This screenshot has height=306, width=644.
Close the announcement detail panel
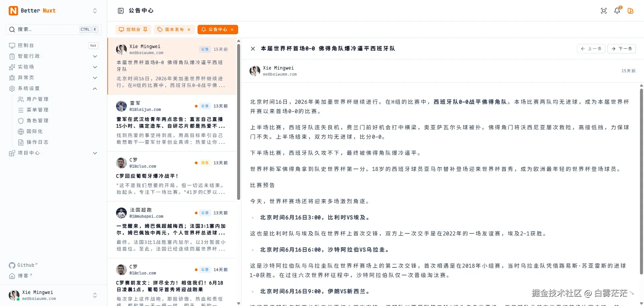(x=253, y=49)
